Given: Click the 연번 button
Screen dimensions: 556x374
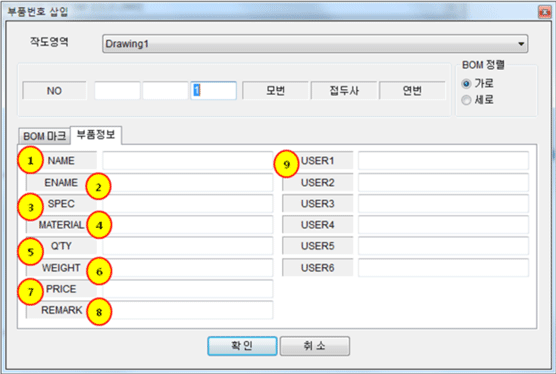Looking at the screenshot, I should pyautogui.click(x=412, y=91).
